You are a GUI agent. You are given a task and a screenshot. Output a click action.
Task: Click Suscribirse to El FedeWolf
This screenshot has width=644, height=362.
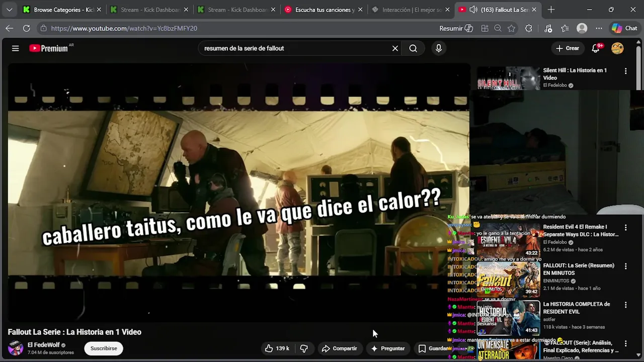[104, 348]
